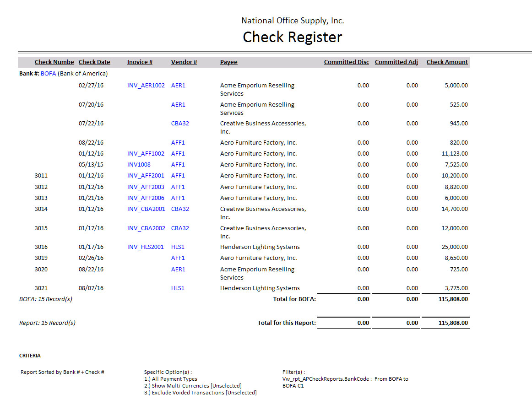This screenshot has height=410, width=532.
Task: Click the Check Amount column header
Action: point(447,62)
